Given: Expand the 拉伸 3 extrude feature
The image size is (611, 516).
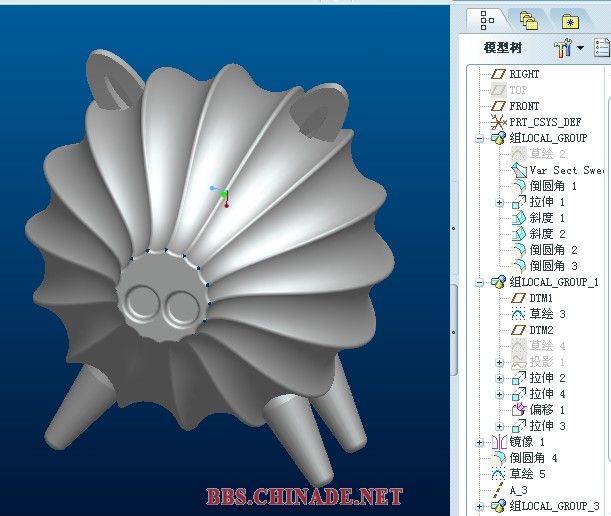Looking at the screenshot, I should tap(500, 426).
